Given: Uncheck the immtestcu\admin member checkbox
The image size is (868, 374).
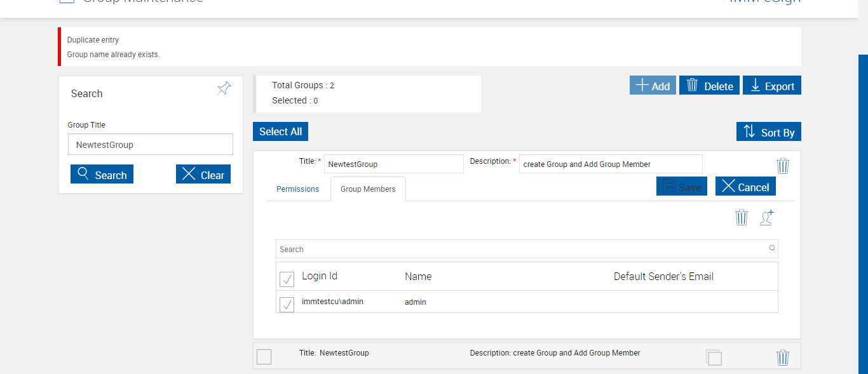Looking at the screenshot, I should [x=287, y=304].
